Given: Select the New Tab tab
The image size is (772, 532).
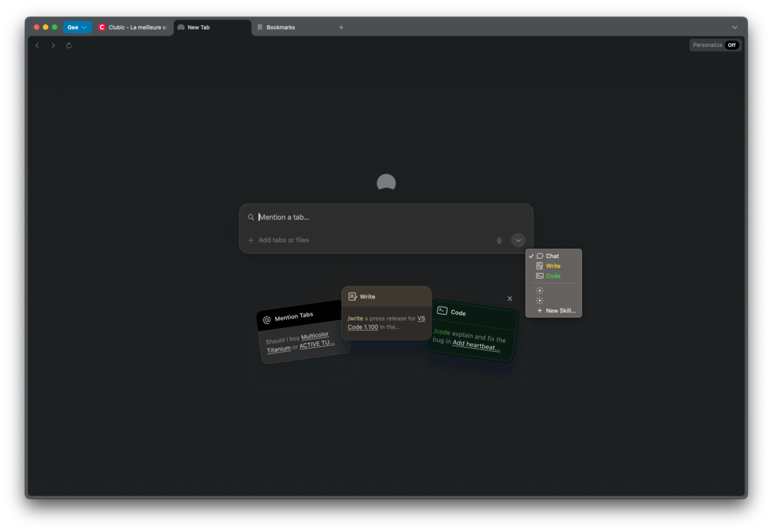Looking at the screenshot, I should (x=212, y=28).
